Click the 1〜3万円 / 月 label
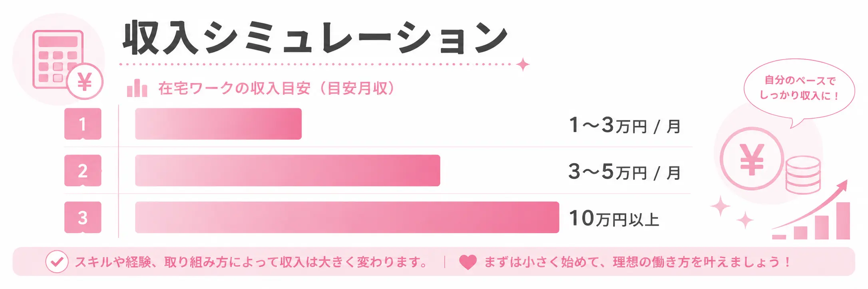868x289 pixels. click(625, 125)
